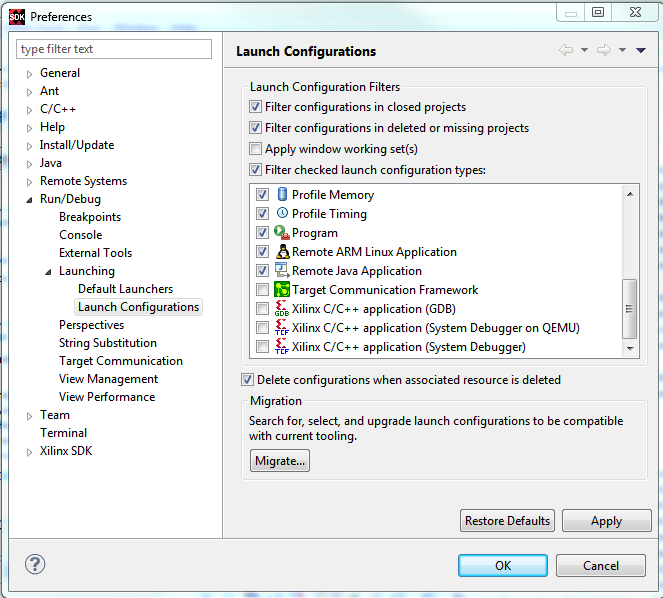This screenshot has height=598, width=663.
Task: Click the Profile Timing clock icon
Action: 282,213
